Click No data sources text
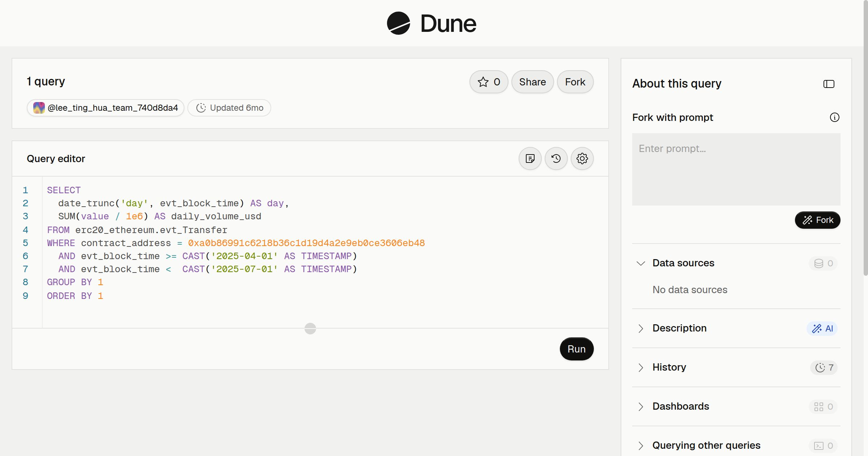This screenshot has height=456, width=868. pyautogui.click(x=690, y=290)
